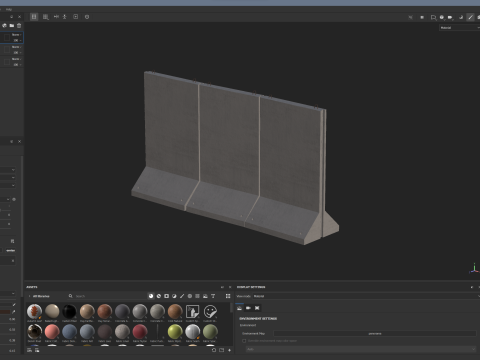Viewport: 480px width, 360px height.
Task: Filter assets by half-shaded circle filters icon
Action: [x=174, y=296]
